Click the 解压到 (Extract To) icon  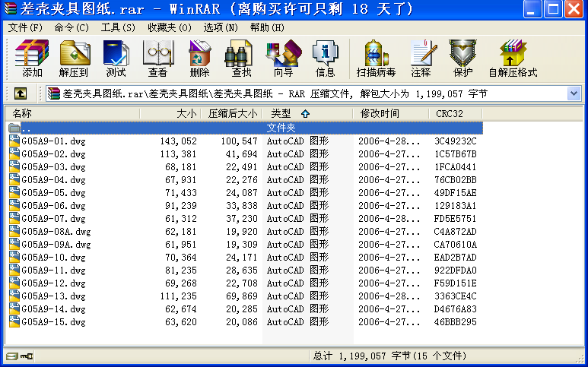[x=74, y=59]
